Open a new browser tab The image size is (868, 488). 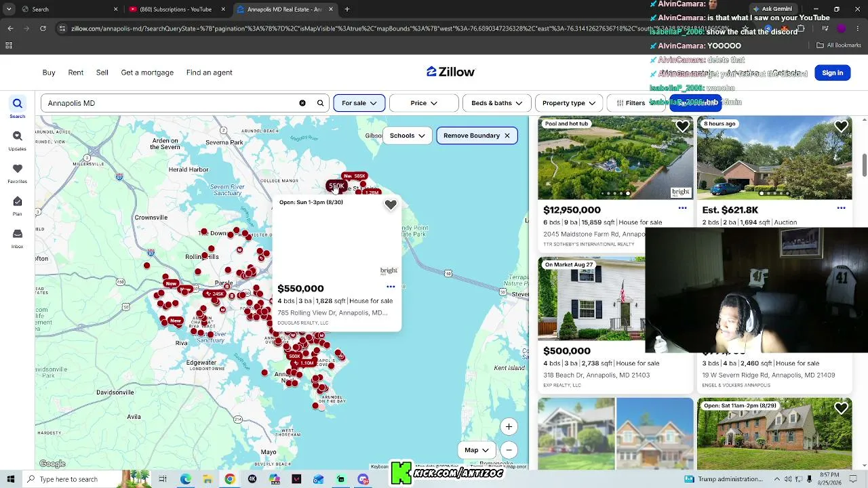[347, 9]
